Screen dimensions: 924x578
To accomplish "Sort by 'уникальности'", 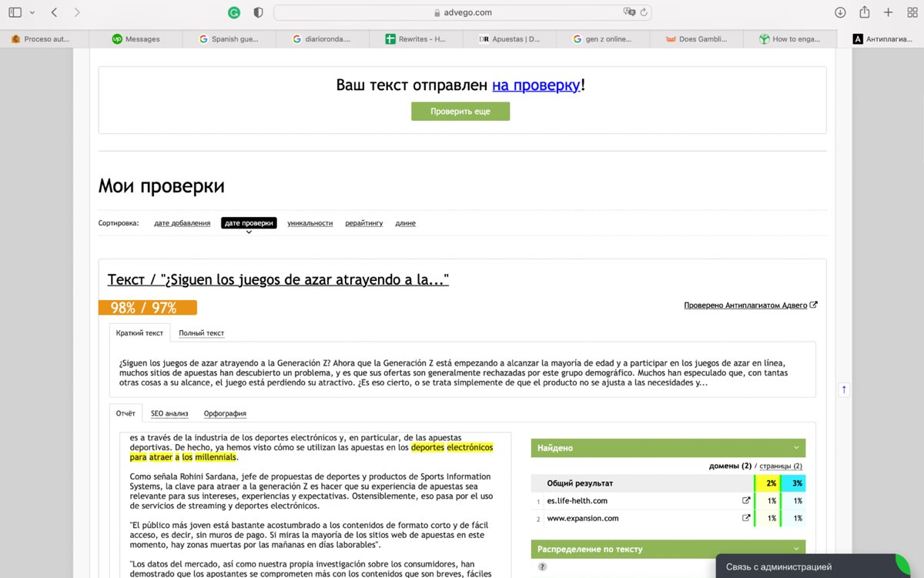I will point(310,223).
